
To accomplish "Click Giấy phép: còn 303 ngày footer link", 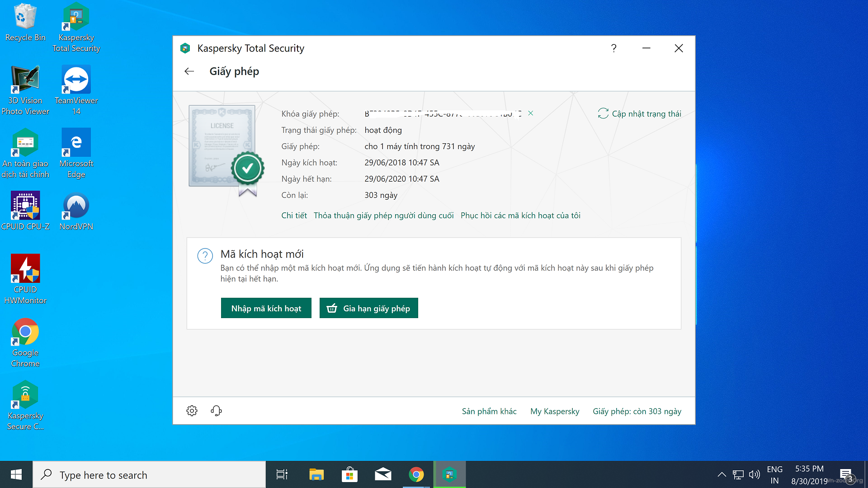I will pos(637,411).
